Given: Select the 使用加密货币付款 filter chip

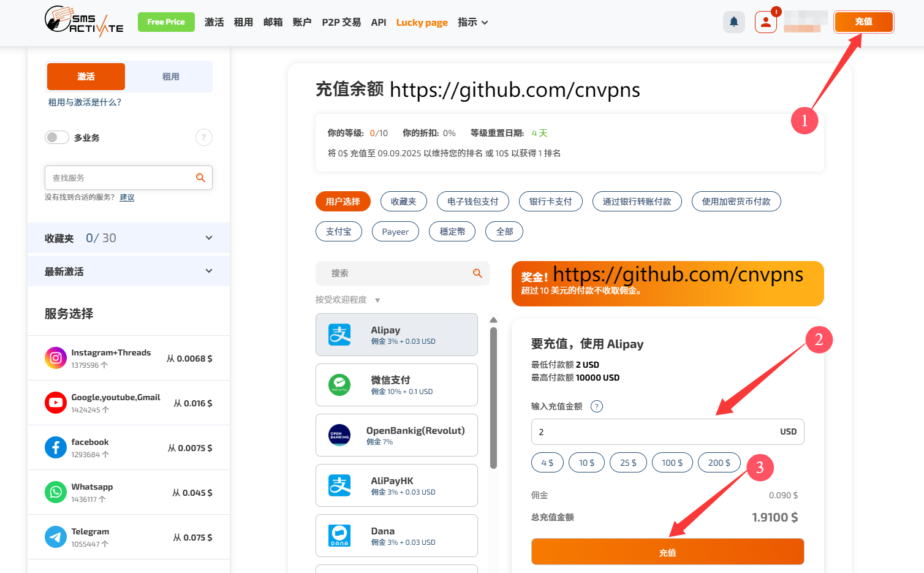Looking at the screenshot, I should coord(737,202).
